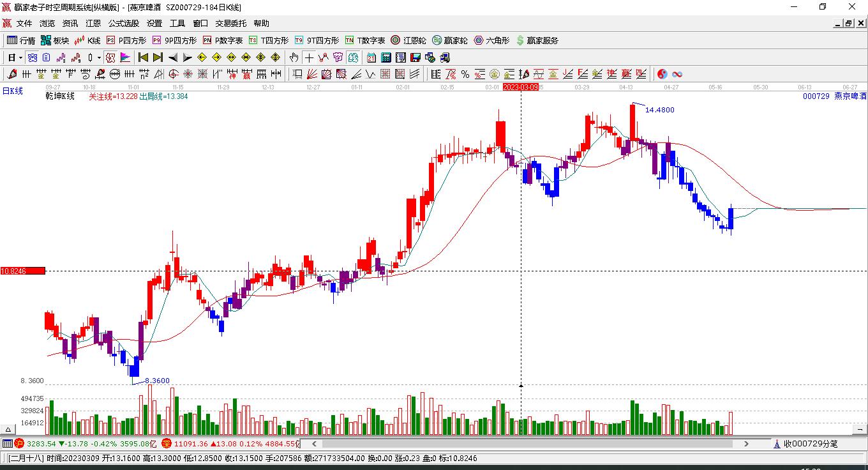Jump to the first bar icon
Image resolution: width=868 pixels, height=470 pixels.
point(143,57)
